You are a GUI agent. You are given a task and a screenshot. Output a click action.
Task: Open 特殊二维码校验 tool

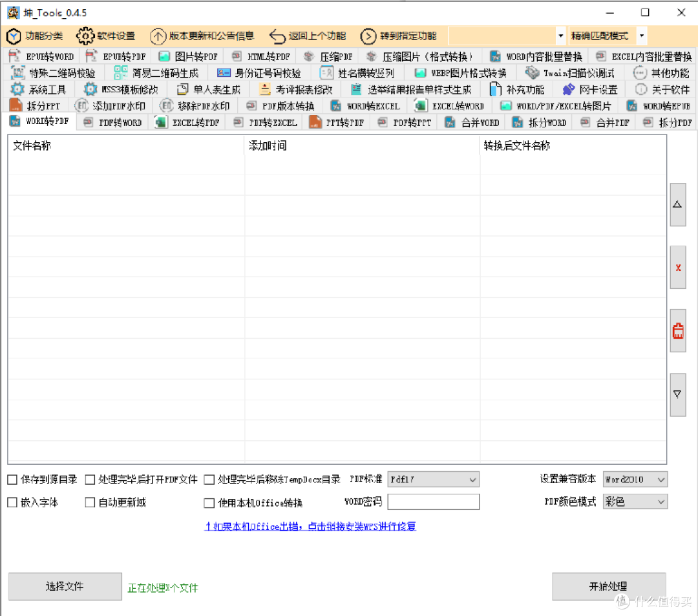click(54, 73)
